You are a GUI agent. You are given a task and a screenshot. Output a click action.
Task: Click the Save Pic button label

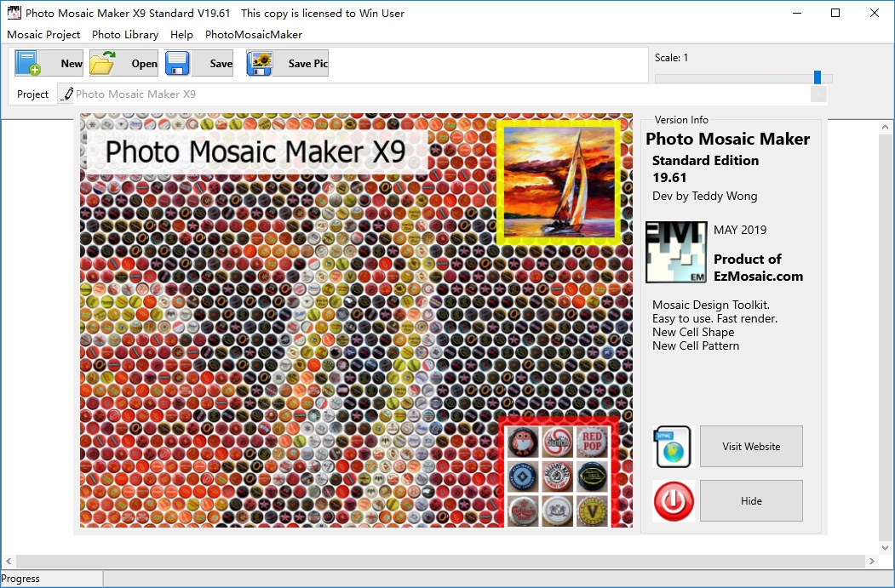(307, 63)
